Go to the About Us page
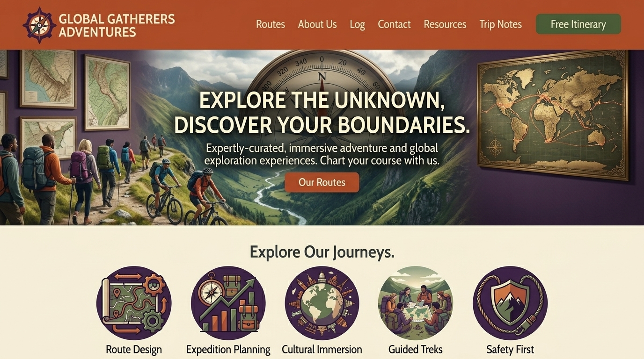The height and width of the screenshot is (359, 644). pos(317,24)
